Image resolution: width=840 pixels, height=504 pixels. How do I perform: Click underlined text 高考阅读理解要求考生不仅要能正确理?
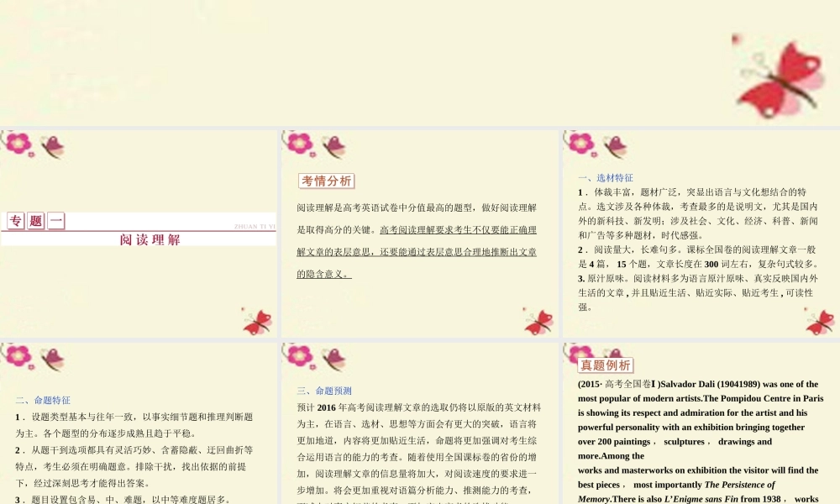click(458, 230)
